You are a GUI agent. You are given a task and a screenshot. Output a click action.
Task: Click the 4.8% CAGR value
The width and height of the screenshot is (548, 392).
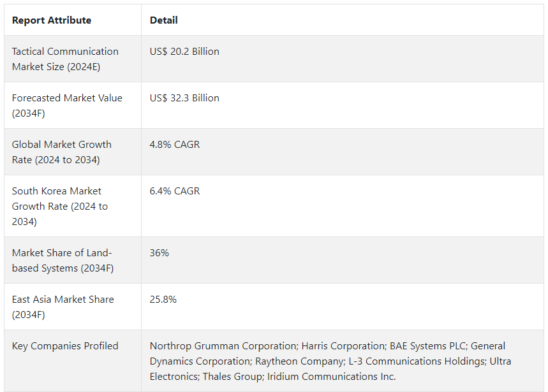(x=175, y=145)
